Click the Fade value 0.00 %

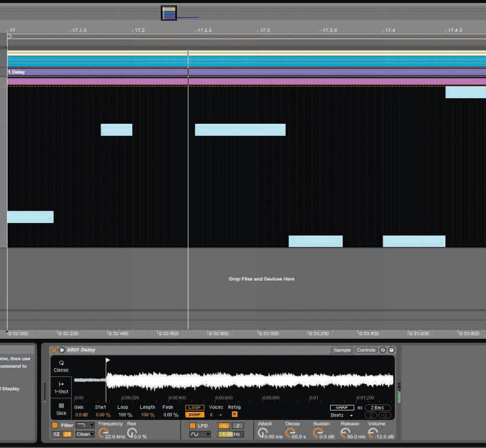coord(171,415)
